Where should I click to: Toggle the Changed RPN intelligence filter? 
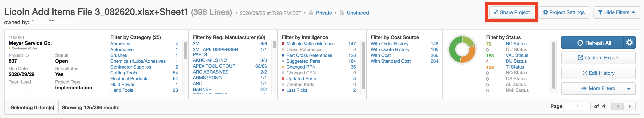coord(301,67)
